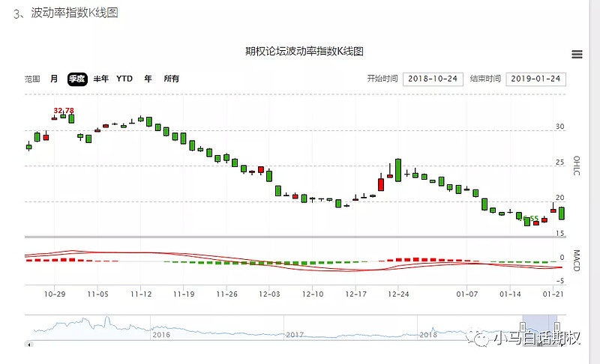
Task: Click the 11-19 x-axis date label
Action: (184, 294)
